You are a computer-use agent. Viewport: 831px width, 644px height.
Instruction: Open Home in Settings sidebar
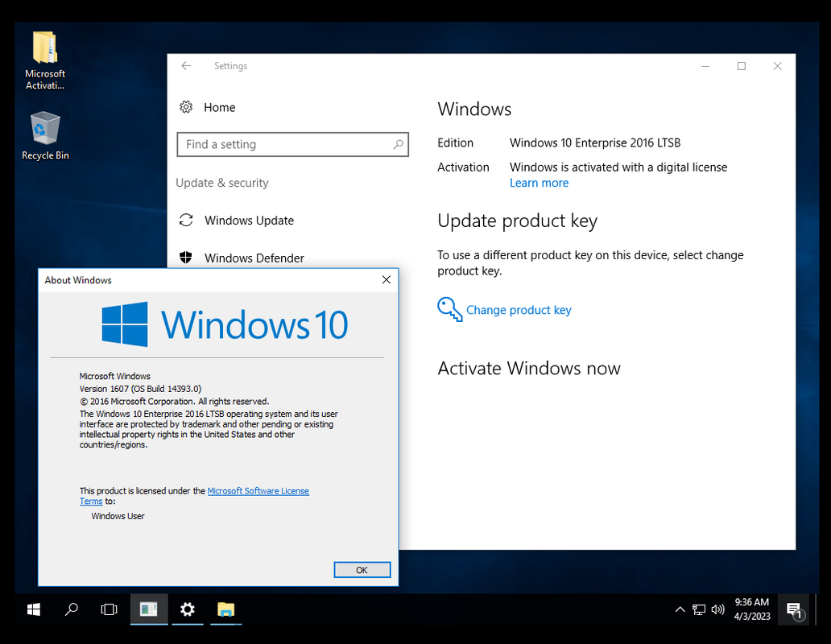219,108
